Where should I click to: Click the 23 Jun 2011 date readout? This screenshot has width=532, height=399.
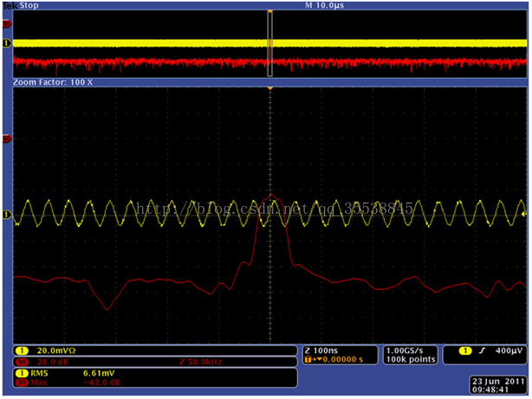[x=498, y=382]
